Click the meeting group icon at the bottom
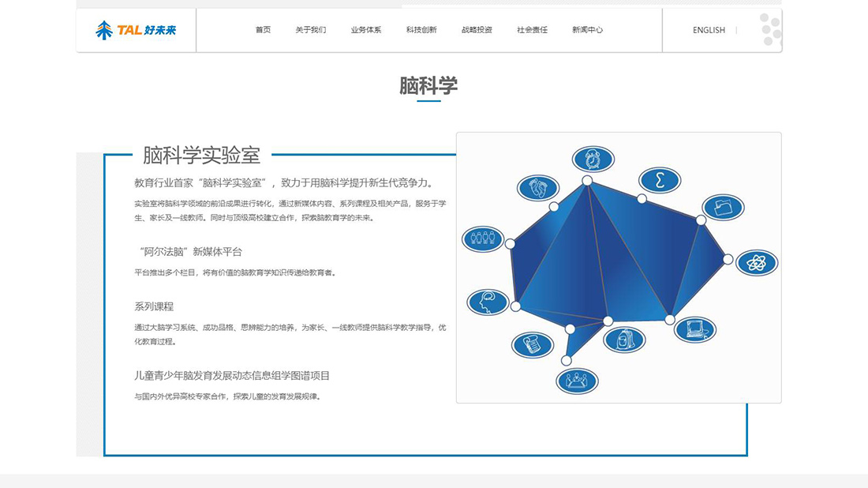Viewport: 868px width, 488px height. (575, 380)
